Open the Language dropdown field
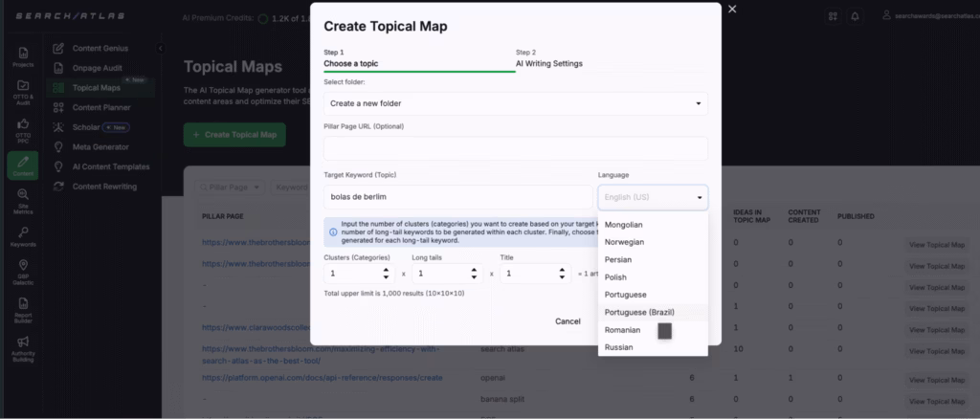 pos(653,197)
